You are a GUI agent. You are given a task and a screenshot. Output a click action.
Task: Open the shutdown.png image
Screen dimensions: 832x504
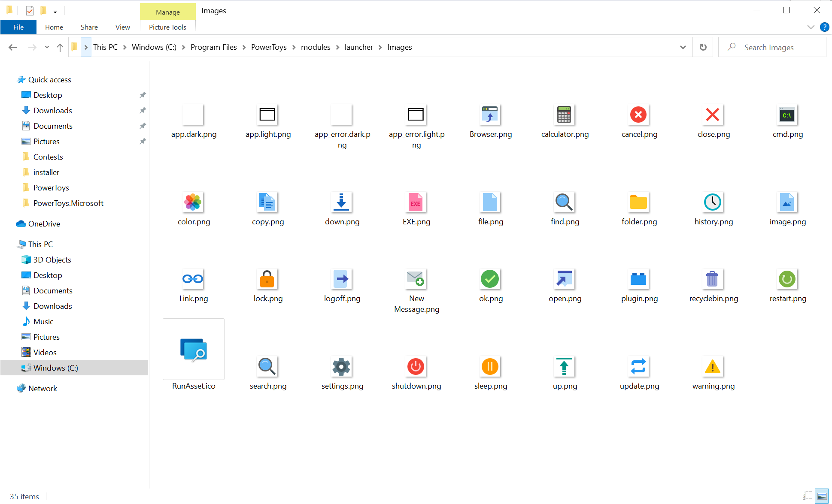point(416,367)
